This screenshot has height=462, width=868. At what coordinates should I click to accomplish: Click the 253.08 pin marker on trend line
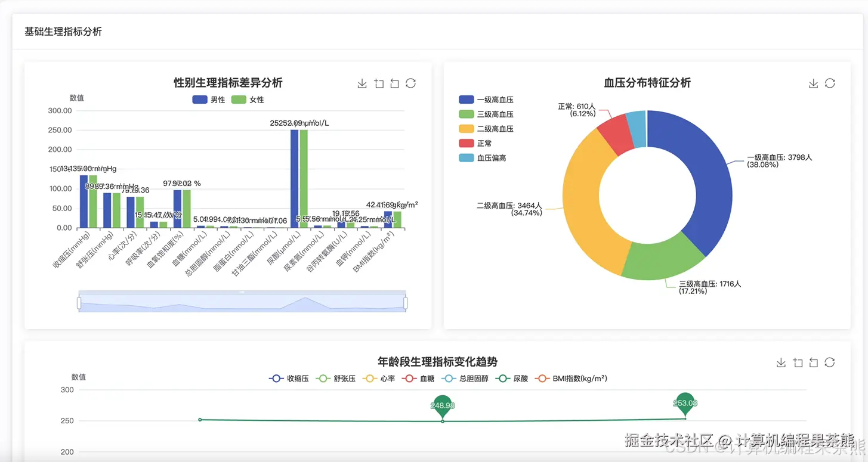[x=686, y=403]
